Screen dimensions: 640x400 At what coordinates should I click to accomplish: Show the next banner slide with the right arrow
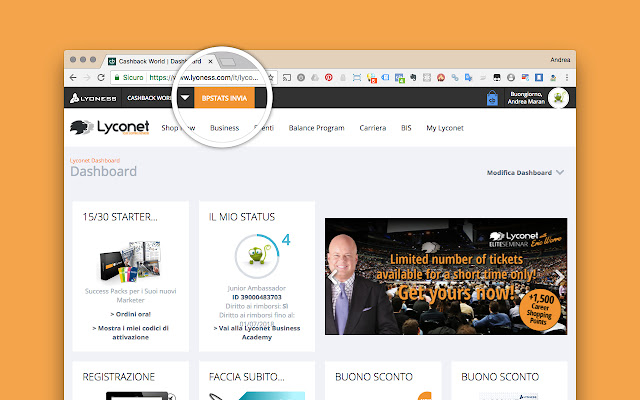point(559,277)
